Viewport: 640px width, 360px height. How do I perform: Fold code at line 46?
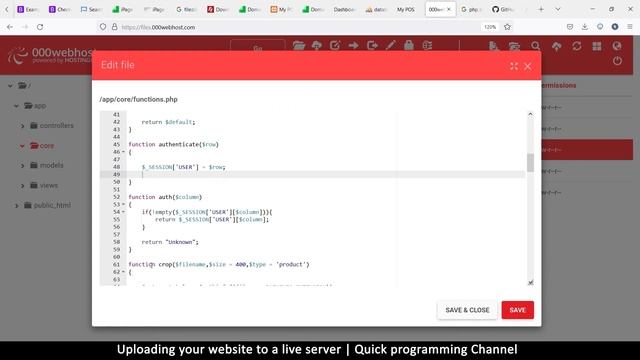[x=123, y=152]
